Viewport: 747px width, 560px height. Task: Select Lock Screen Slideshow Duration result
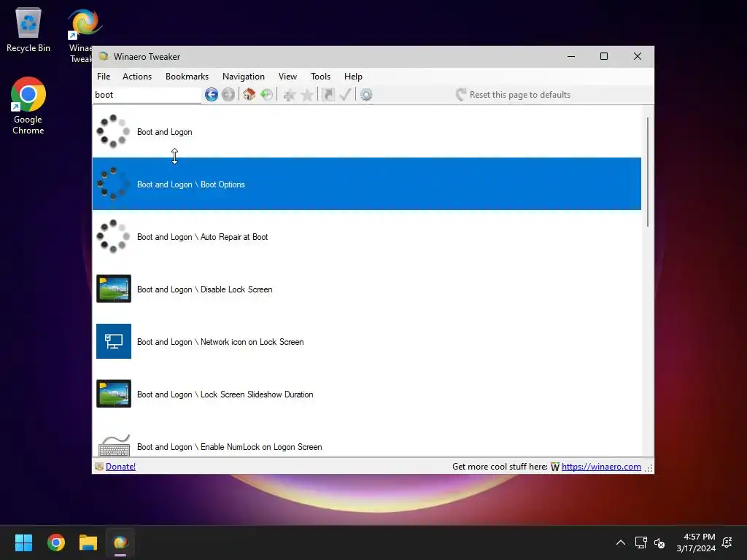[366, 394]
